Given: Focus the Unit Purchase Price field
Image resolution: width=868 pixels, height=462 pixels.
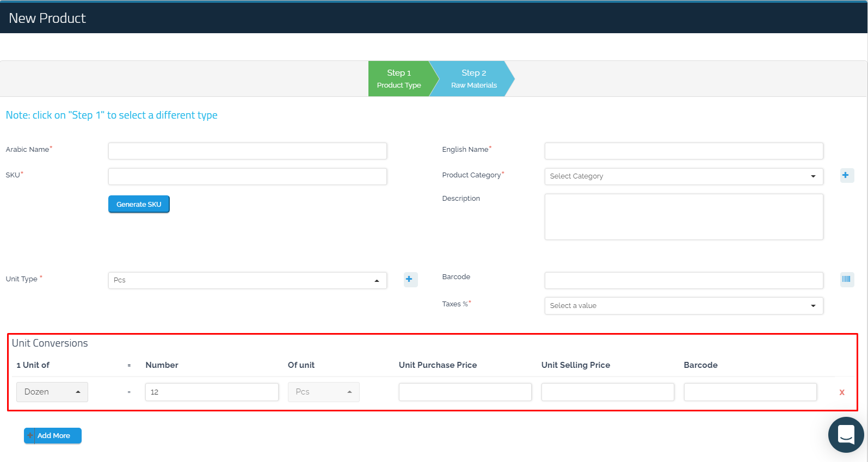Looking at the screenshot, I should coord(465,392).
